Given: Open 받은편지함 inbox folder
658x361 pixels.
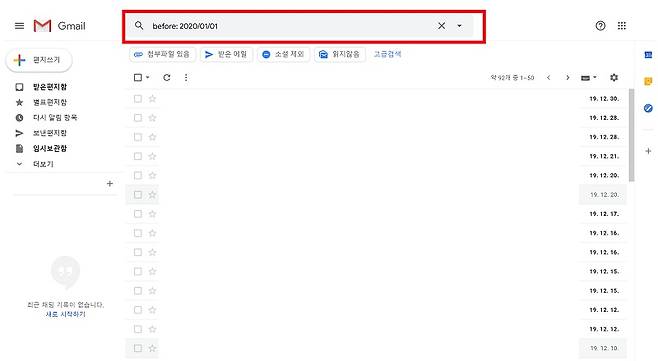Looking at the screenshot, I should point(50,87).
